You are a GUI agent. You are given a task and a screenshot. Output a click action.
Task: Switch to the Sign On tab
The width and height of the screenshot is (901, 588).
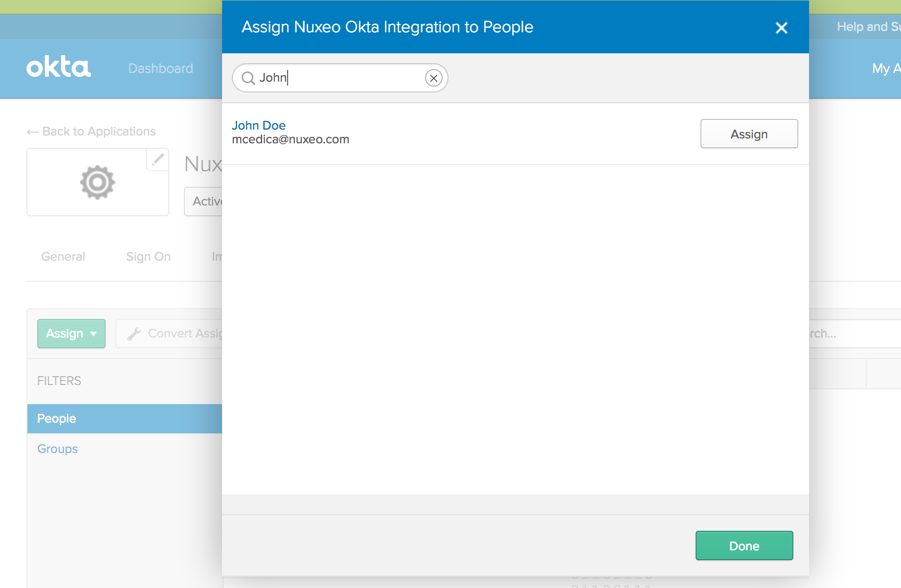click(x=148, y=256)
